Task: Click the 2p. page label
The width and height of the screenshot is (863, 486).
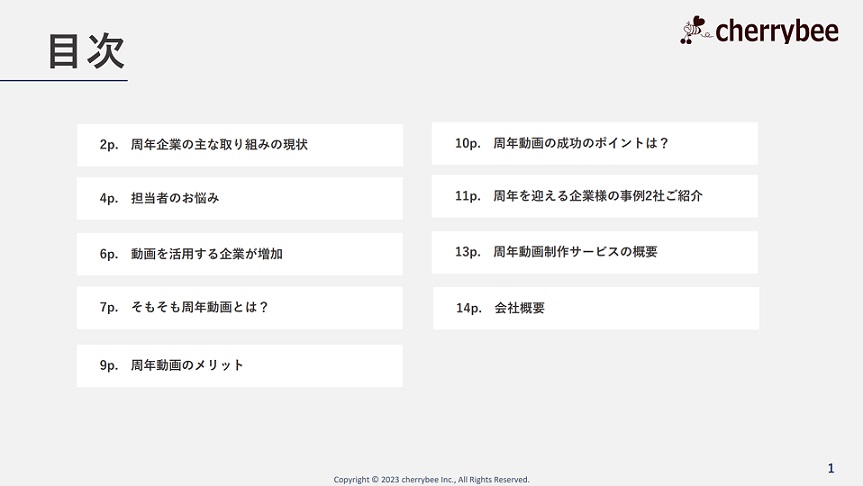Action: tap(109, 145)
